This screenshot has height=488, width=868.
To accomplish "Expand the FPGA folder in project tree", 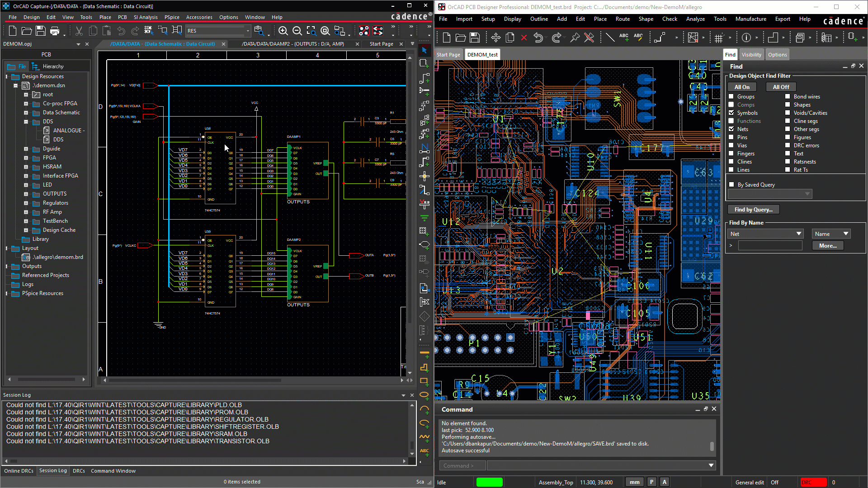I will 26,158.
